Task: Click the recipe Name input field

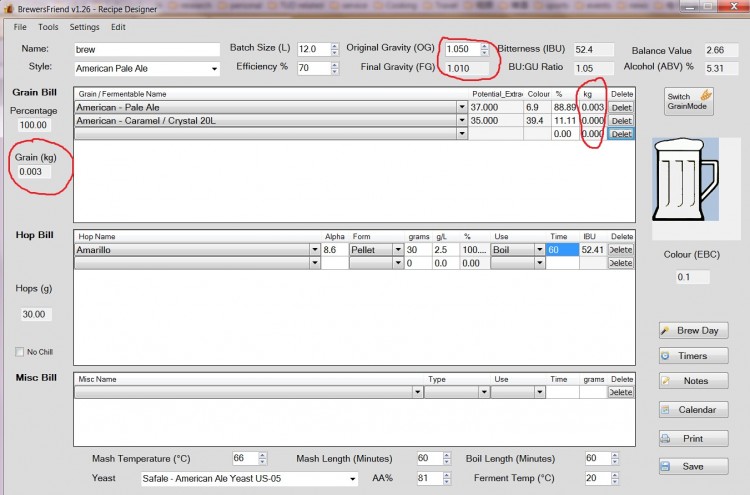Action: [147, 49]
